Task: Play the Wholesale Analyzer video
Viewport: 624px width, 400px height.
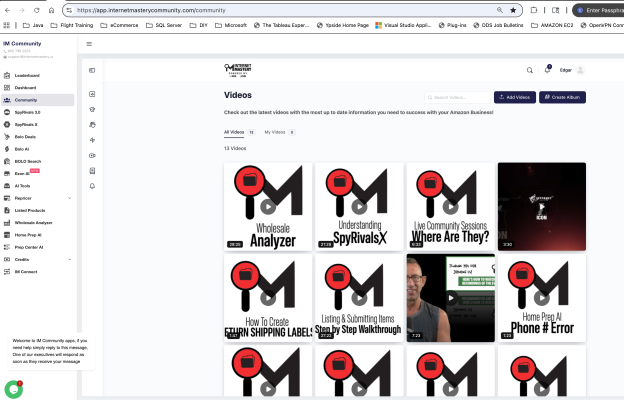Action: pos(267,206)
